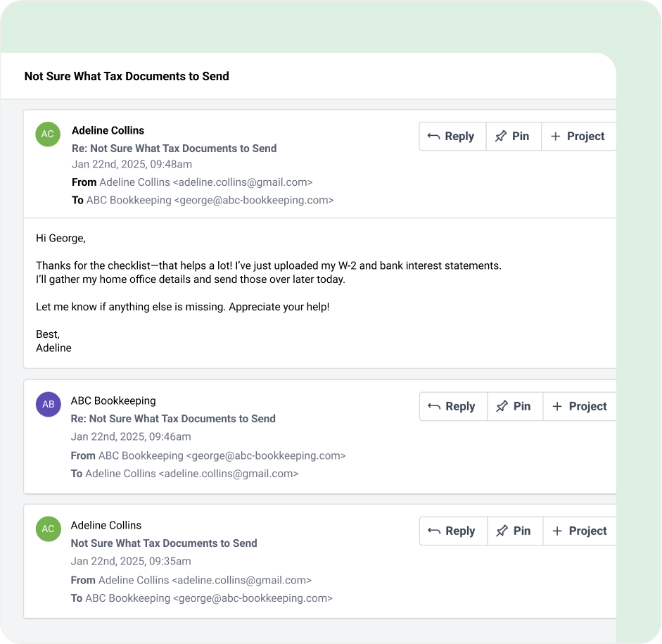Expand the collapsed ABC Bookkeeping message subject

pyautogui.click(x=173, y=419)
